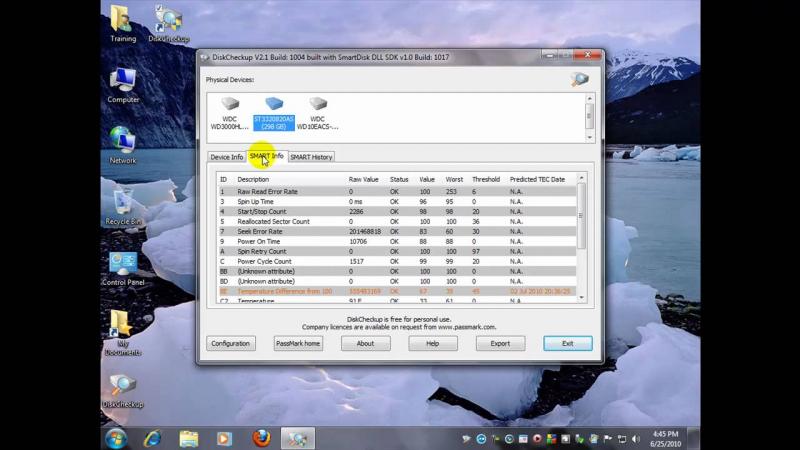The width and height of the screenshot is (800, 450).
Task: Click the blue TeamViewer tray icon
Action: [x=481, y=439]
